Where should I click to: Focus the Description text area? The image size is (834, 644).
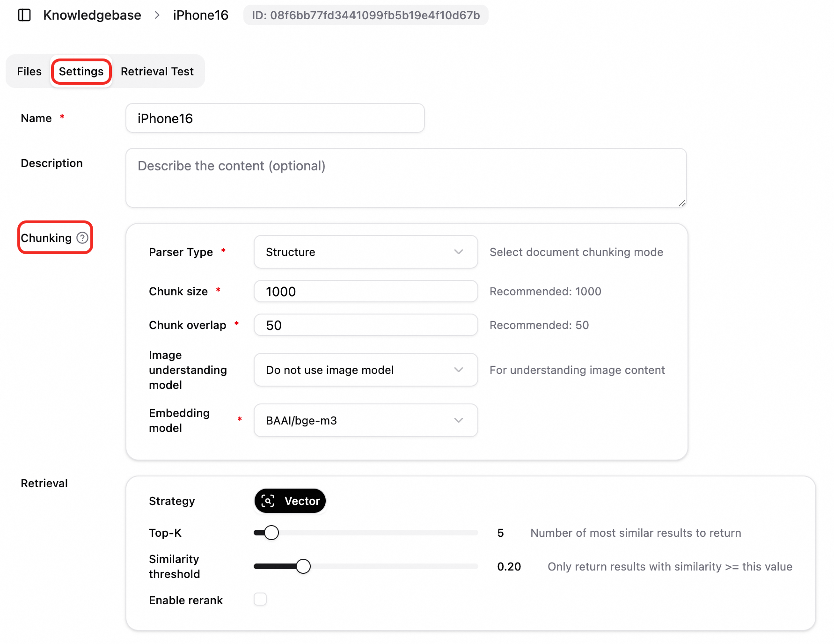click(406, 178)
